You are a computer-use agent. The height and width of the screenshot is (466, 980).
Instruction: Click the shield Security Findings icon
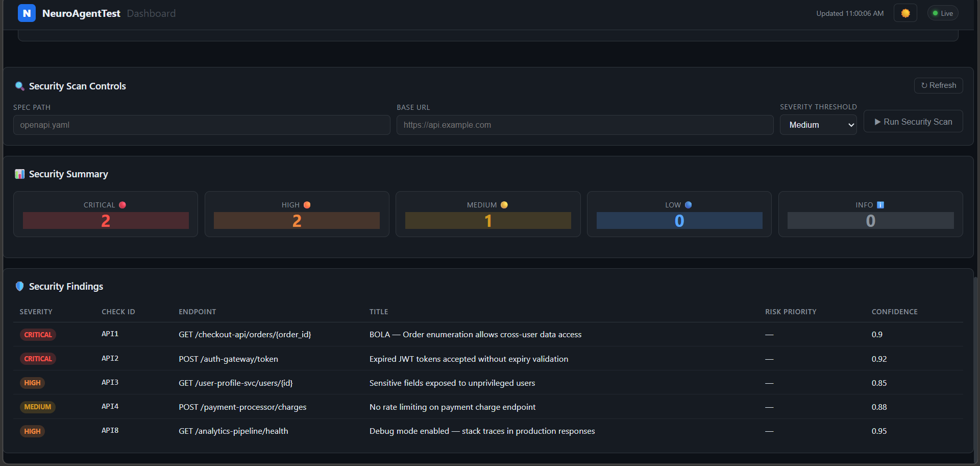(19, 286)
